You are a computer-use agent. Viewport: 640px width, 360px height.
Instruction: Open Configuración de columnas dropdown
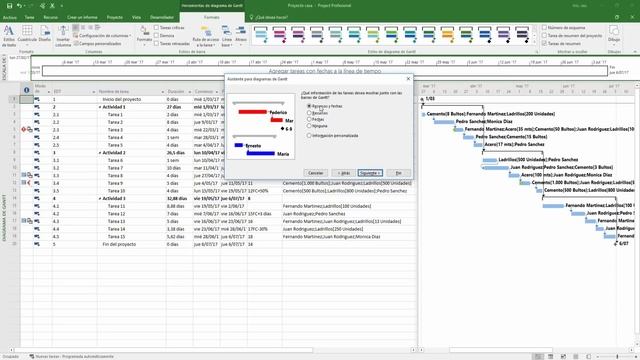[102, 36]
